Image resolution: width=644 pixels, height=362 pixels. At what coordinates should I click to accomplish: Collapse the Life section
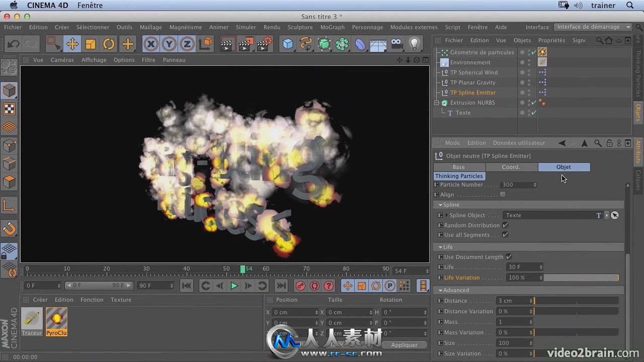click(440, 247)
